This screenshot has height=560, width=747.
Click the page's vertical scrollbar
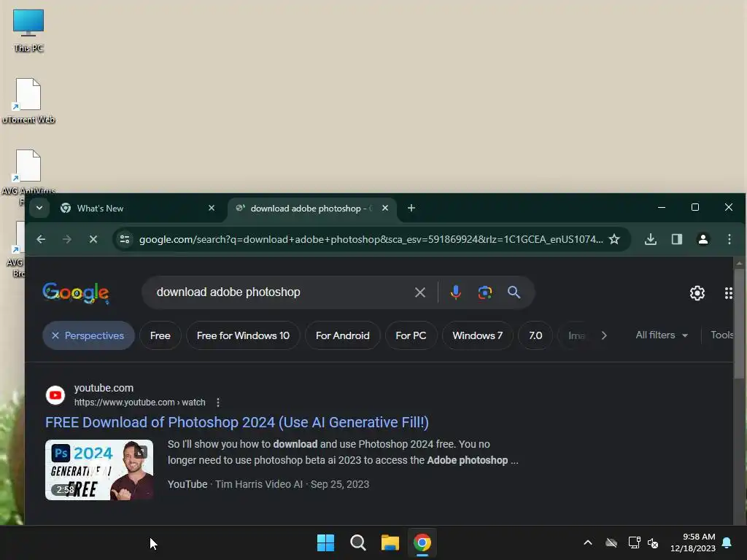tap(739, 324)
